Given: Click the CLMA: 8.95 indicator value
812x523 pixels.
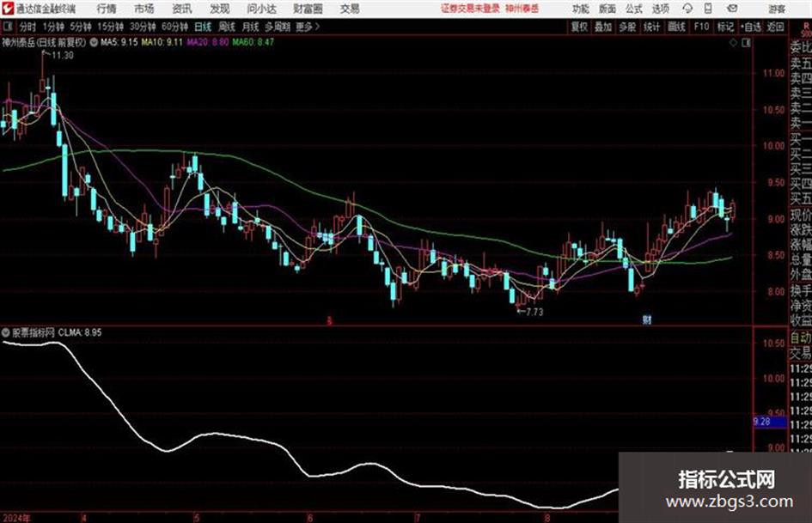Looking at the screenshot, I should 80,332.
